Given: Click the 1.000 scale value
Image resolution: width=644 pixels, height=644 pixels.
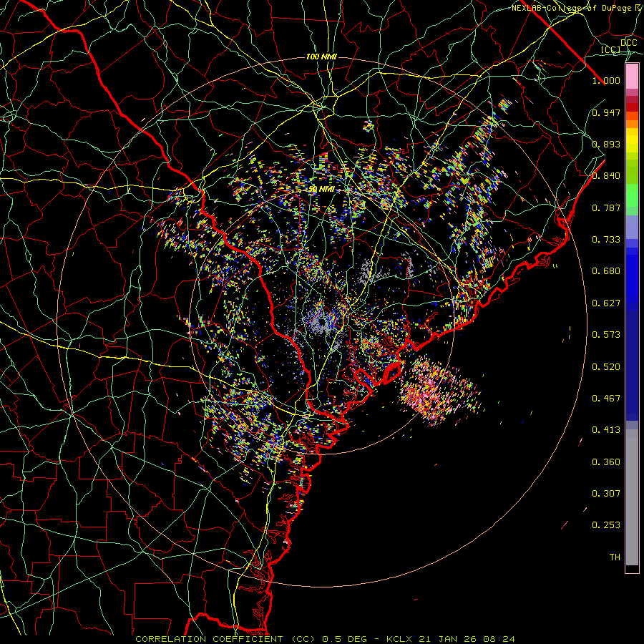Looking at the screenshot, I should (x=606, y=80).
